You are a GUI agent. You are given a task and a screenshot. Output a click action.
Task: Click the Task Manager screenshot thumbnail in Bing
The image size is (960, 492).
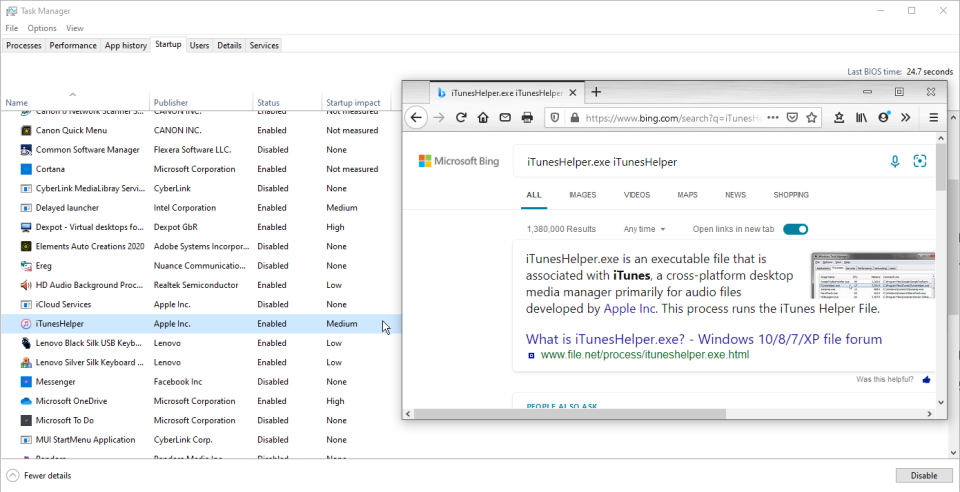point(873,275)
